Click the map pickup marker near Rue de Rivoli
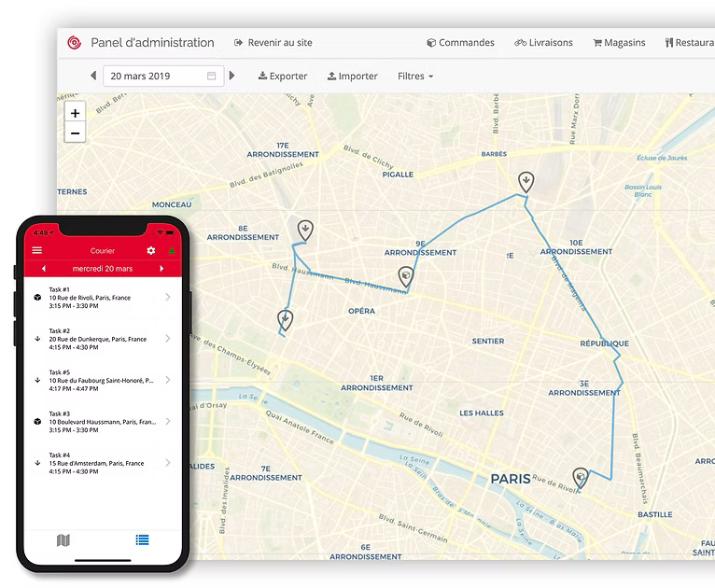Viewport: 715px width, 588px height. tap(581, 478)
